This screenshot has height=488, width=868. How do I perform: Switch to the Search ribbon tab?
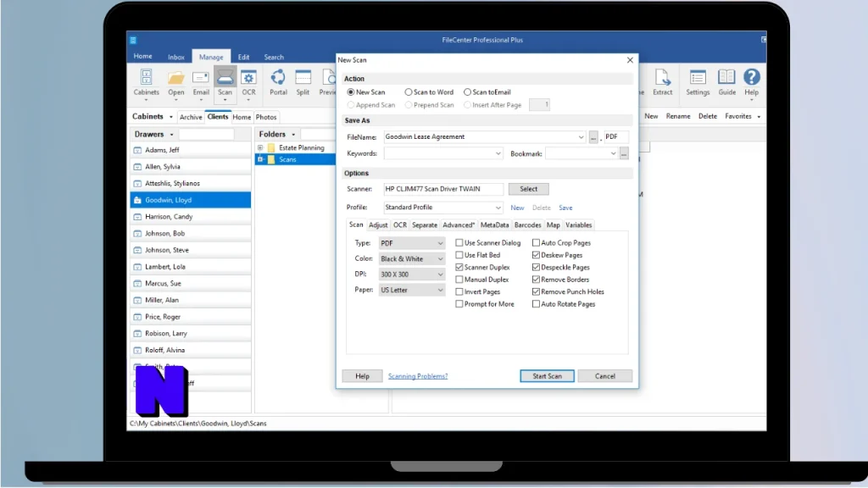pos(274,57)
